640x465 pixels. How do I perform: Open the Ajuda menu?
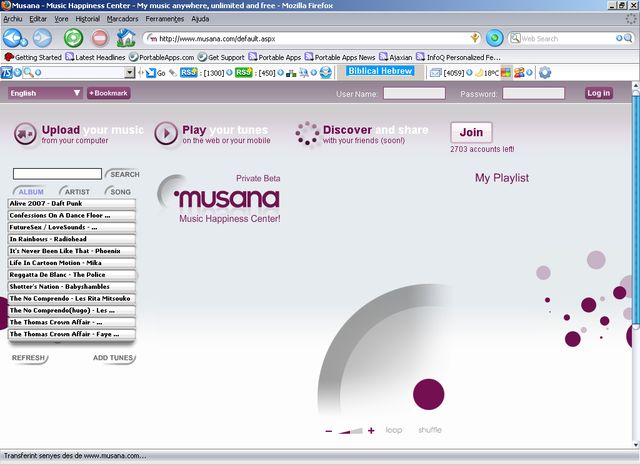point(200,19)
